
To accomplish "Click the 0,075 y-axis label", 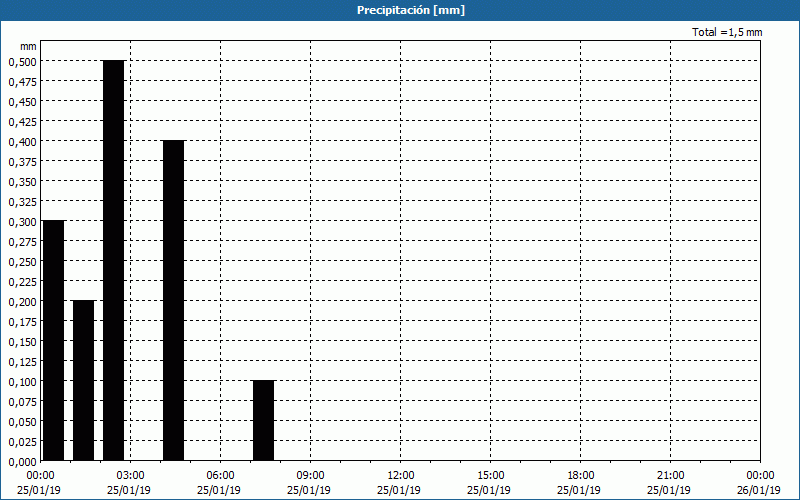I will click(x=23, y=402).
